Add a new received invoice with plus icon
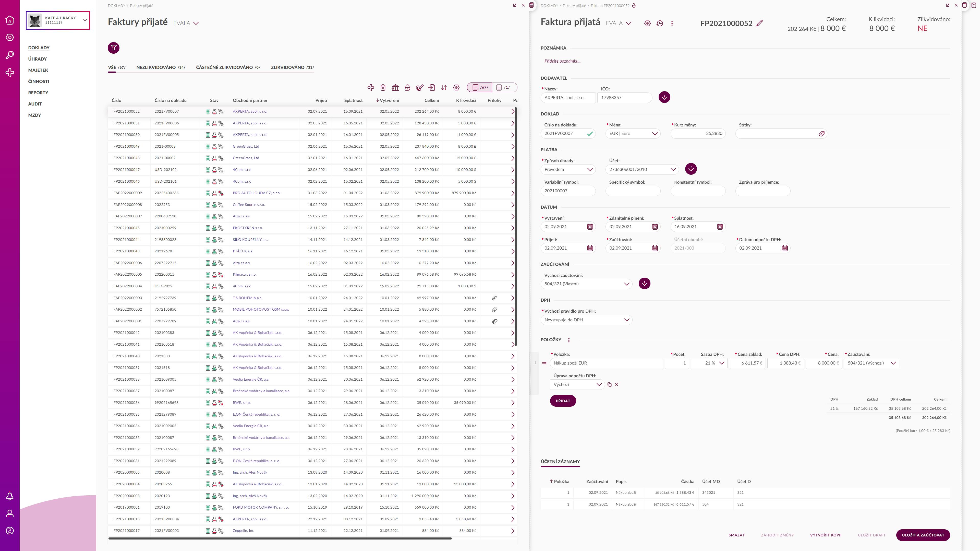The height and width of the screenshot is (551, 980). [371, 88]
